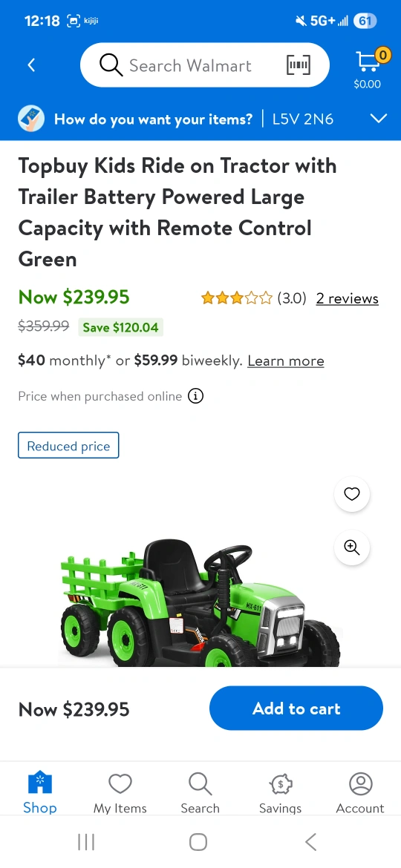Image resolution: width=401 pixels, height=868 pixels.
Task: Select the Search tab in bottom bar
Action: [x=200, y=793]
